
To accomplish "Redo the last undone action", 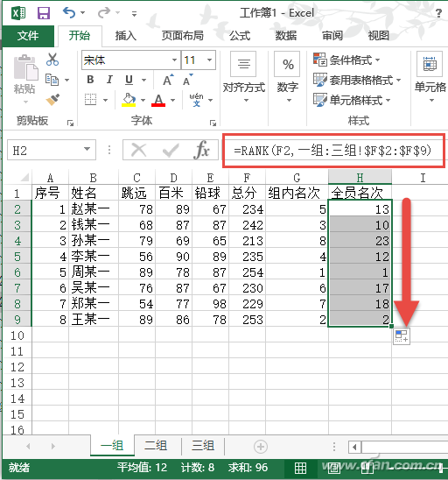I will point(104,13).
